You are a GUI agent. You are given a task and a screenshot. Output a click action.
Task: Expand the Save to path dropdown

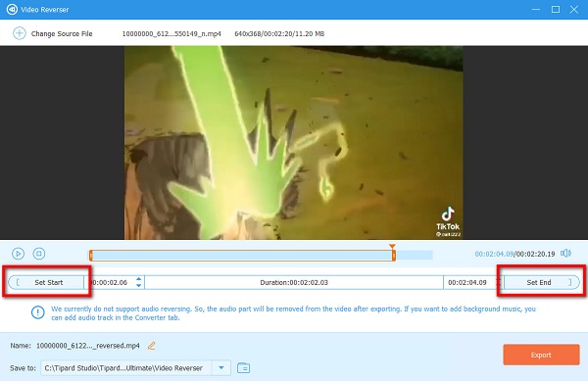click(x=221, y=368)
